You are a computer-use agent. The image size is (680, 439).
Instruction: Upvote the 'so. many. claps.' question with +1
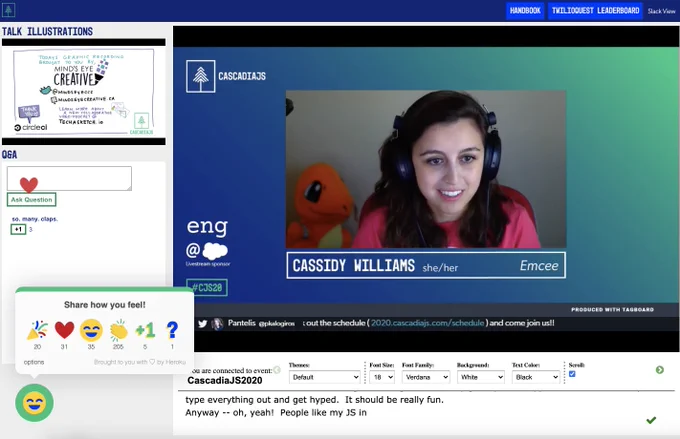(18, 229)
